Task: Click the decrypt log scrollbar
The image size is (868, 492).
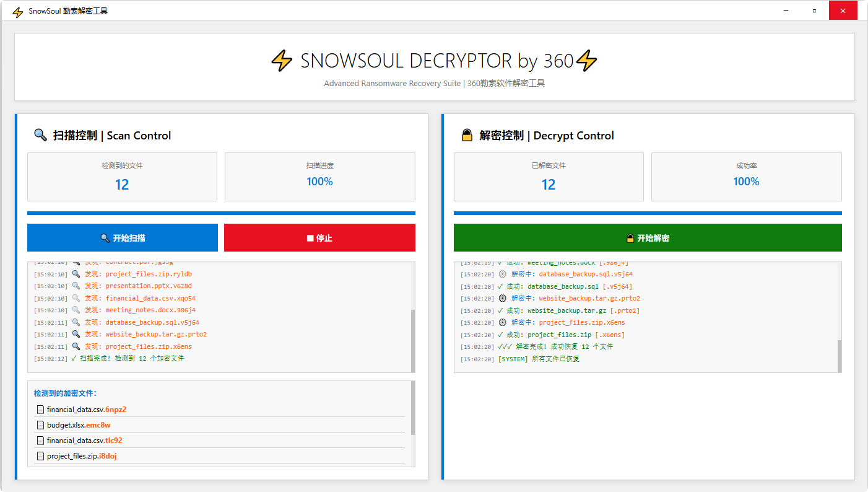Action: point(840,354)
